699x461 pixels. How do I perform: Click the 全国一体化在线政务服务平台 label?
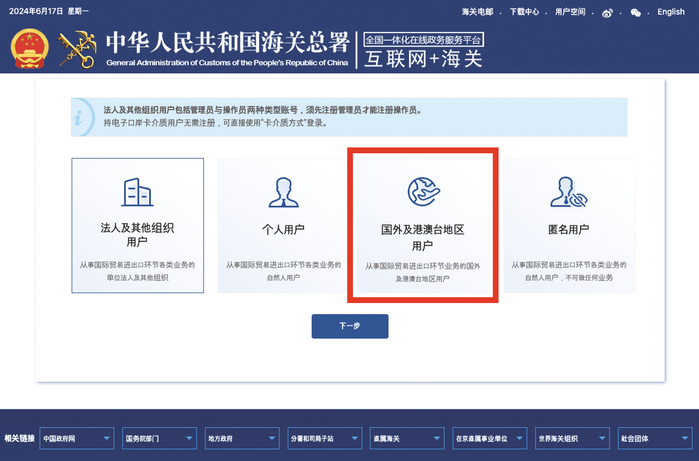(x=424, y=40)
